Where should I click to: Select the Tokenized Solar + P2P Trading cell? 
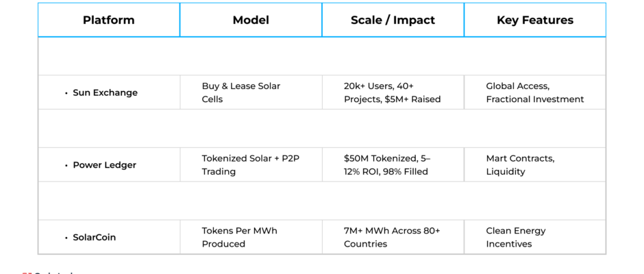(251, 164)
